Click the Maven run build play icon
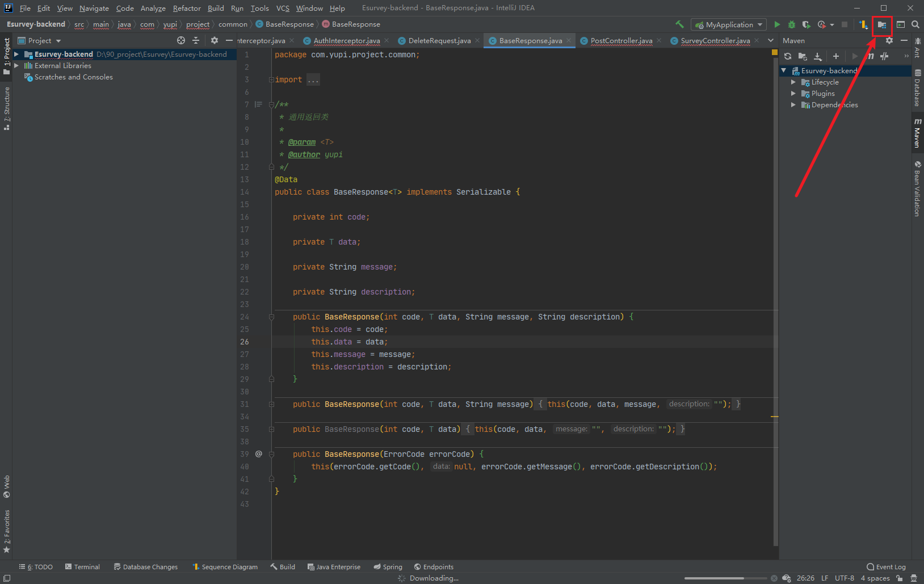This screenshot has height=584, width=924. tap(855, 56)
